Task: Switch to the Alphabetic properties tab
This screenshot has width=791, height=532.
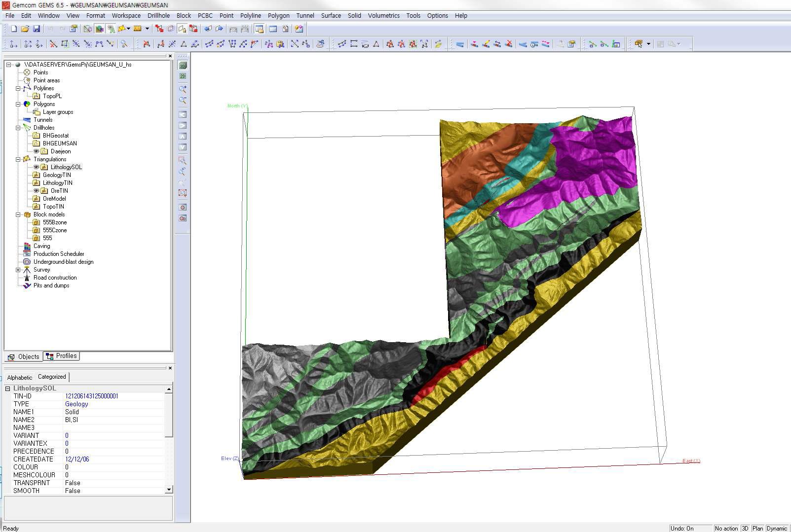Action: 20,377
